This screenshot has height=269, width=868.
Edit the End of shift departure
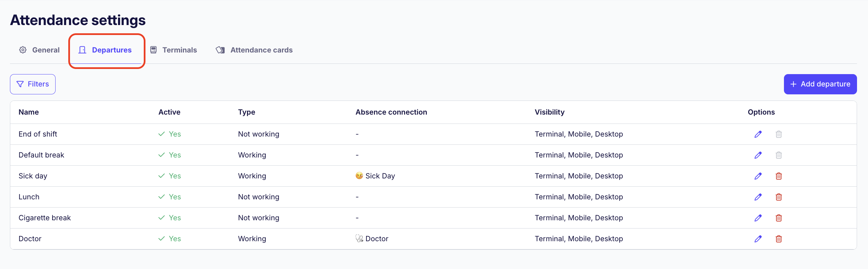(758, 134)
